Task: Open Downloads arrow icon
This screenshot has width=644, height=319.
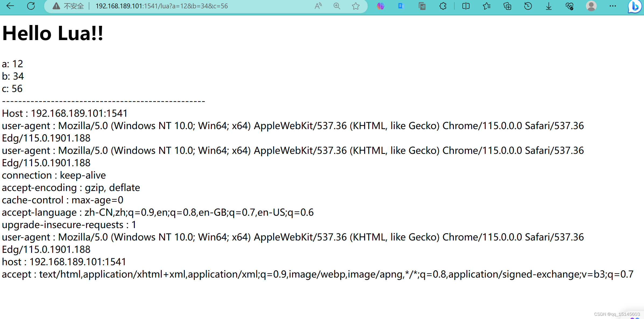Action: click(x=549, y=6)
